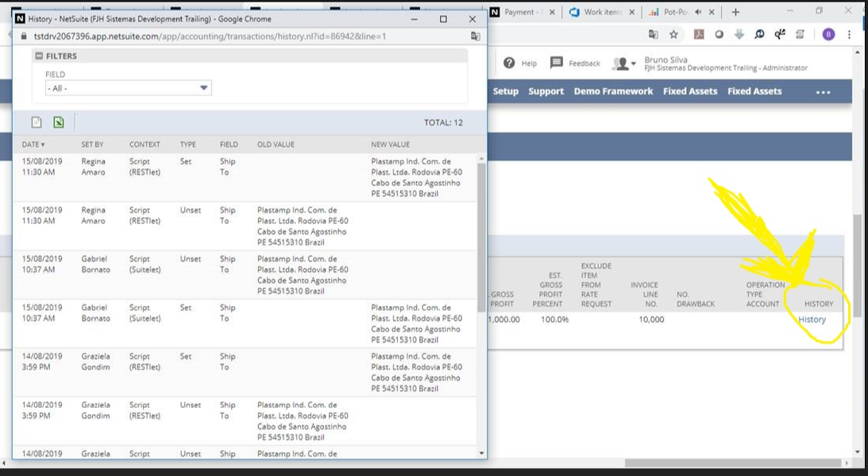Export the history list to Excel
868x476 pixels.
[57, 122]
